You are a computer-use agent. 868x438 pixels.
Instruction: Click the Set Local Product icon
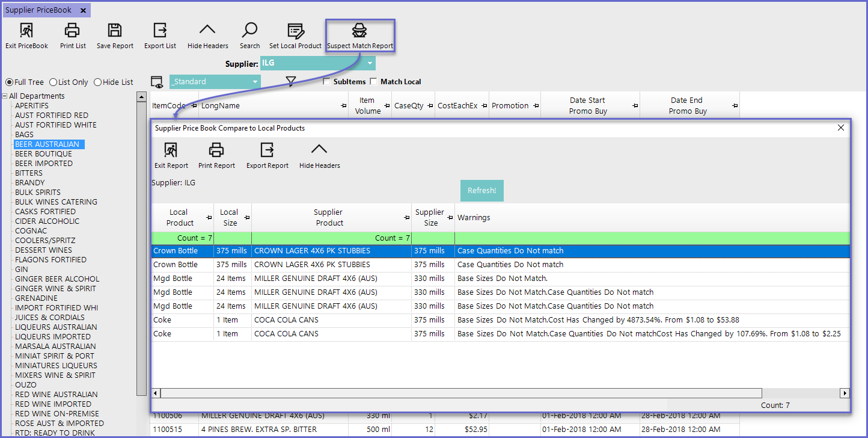(x=295, y=31)
